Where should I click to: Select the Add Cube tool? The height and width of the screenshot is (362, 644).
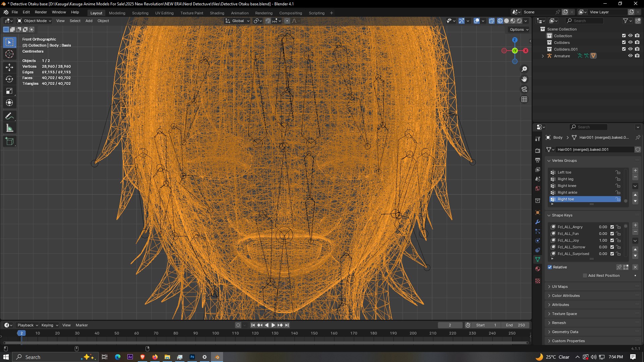(9, 141)
